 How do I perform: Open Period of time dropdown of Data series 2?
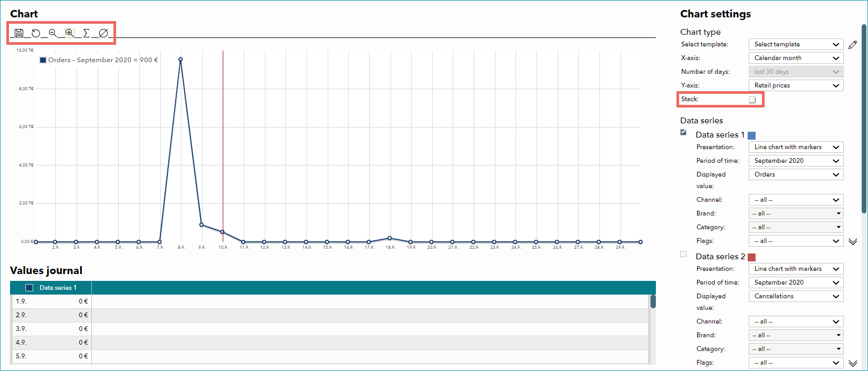point(796,282)
